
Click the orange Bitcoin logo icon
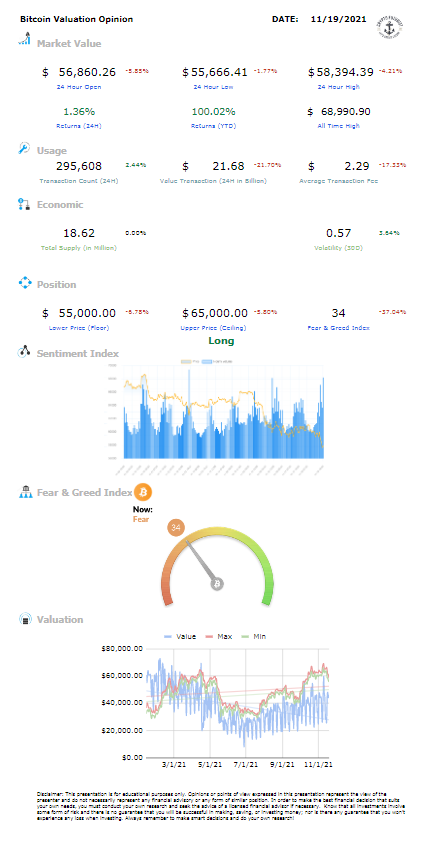point(143,492)
